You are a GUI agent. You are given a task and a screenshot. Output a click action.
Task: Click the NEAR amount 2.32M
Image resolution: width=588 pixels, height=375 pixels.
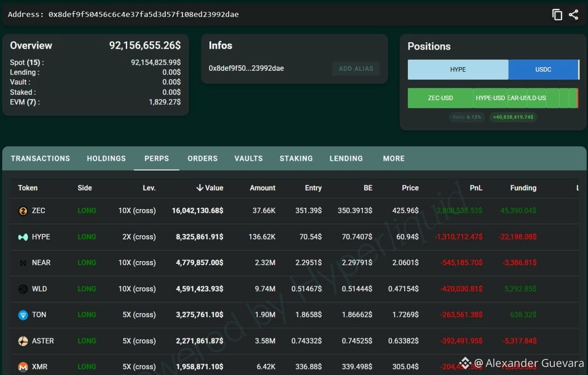coord(264,262)
